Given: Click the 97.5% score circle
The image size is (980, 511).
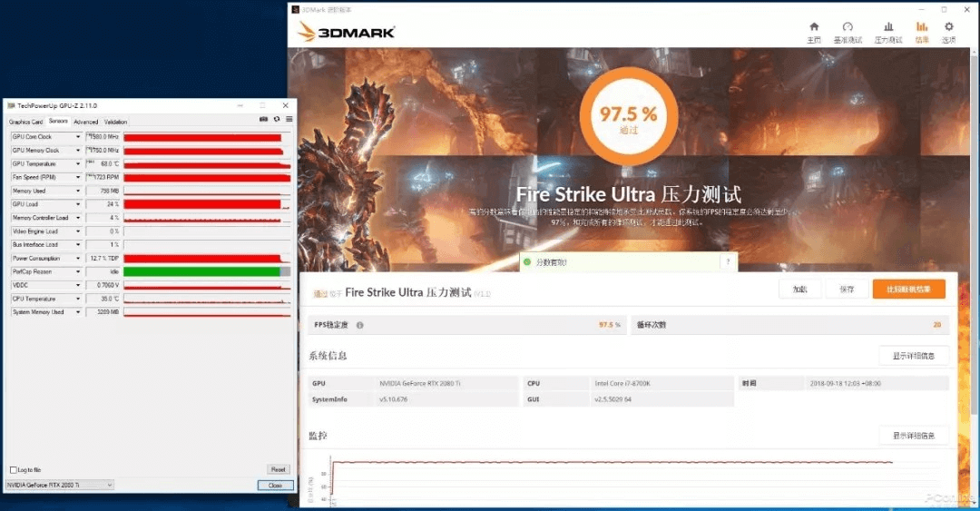Looking at the screenshot, I should click(x=629, y=117).
